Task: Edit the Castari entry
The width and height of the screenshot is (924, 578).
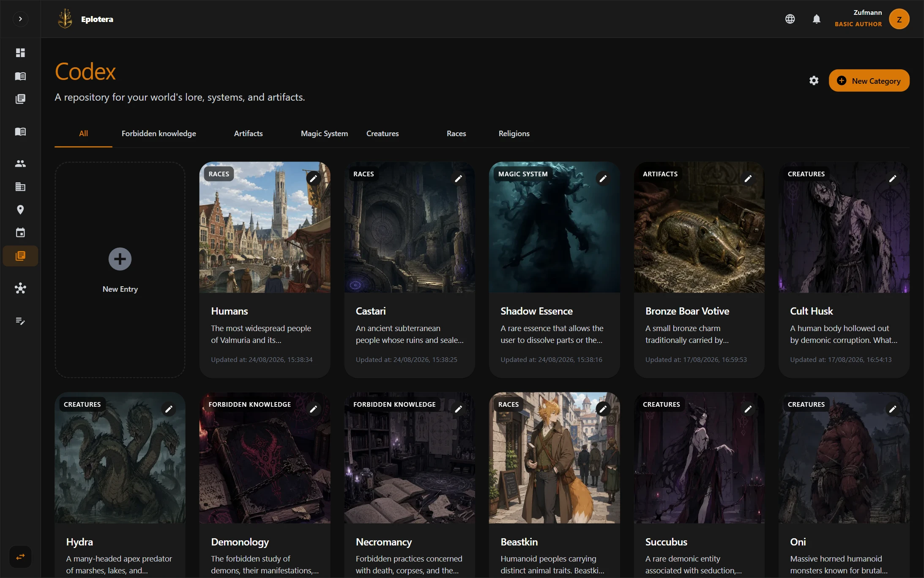Action: 459,178
